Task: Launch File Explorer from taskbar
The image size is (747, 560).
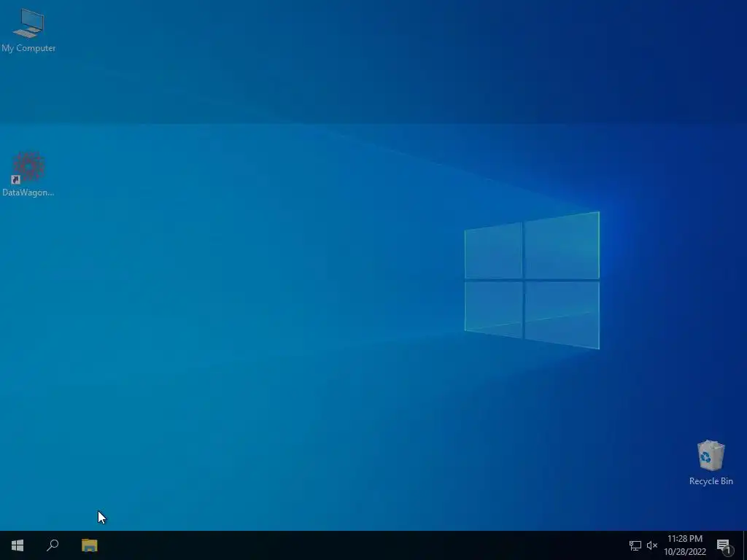Action: pyautogui.click(x=89, y=545)
